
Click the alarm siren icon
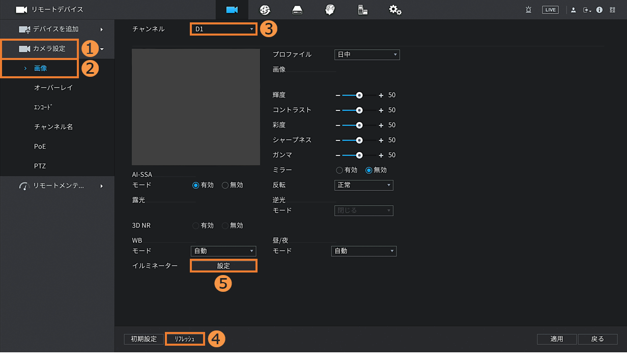click(529, 10)
